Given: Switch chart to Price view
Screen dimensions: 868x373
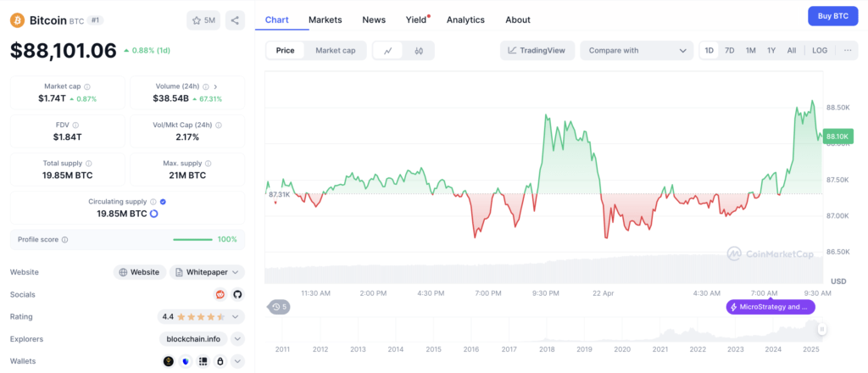Looking at the screenshot, I should tap(286, 50).
